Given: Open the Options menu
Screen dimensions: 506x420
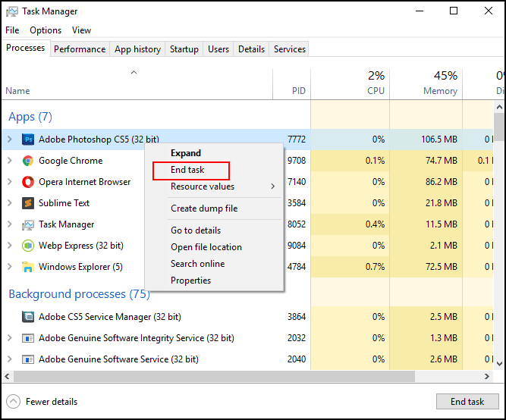Looking at the screenshot, I should (46, 30).
